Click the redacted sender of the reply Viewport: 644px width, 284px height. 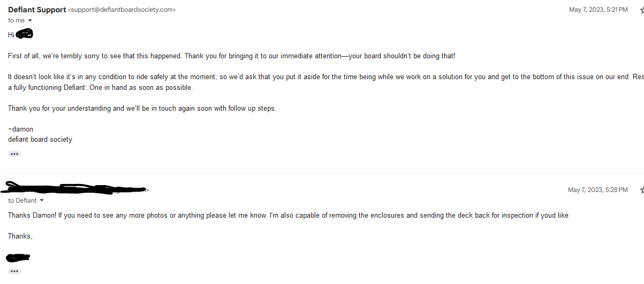75,188
